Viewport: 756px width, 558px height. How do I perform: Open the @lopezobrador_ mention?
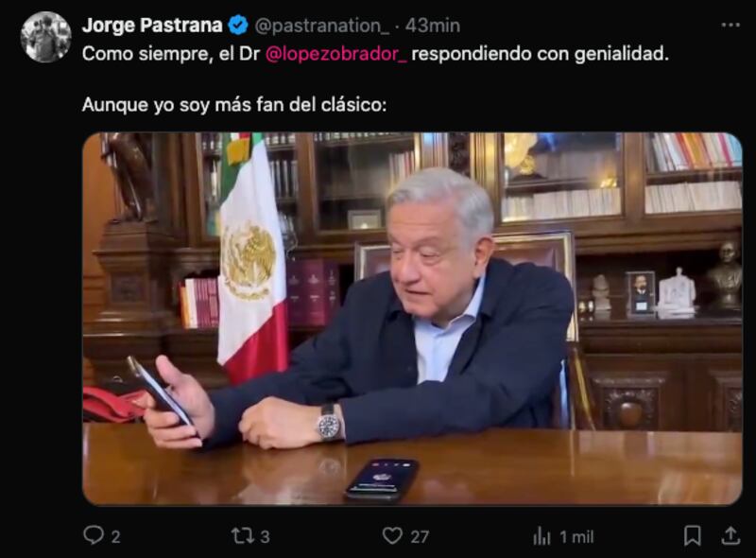336,54
